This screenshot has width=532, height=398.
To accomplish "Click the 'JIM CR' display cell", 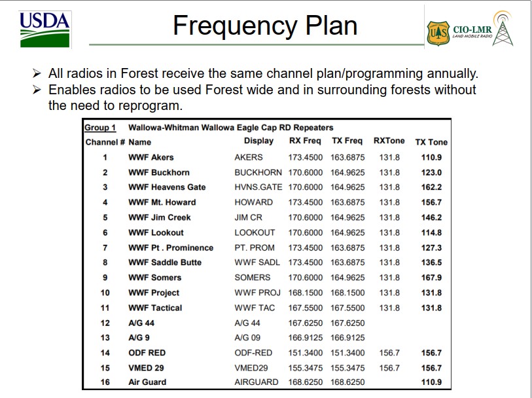I will coord(249,217).
